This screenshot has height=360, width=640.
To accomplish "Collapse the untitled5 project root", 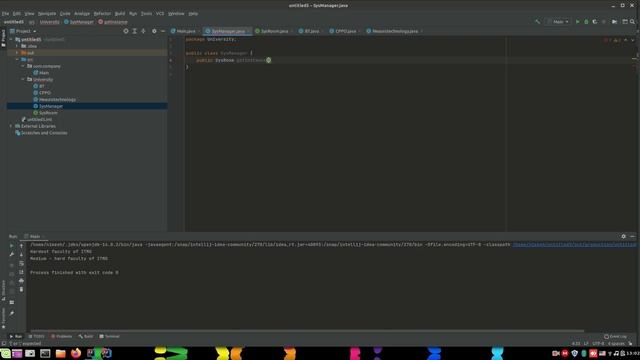I will click(x=11, y=40).
